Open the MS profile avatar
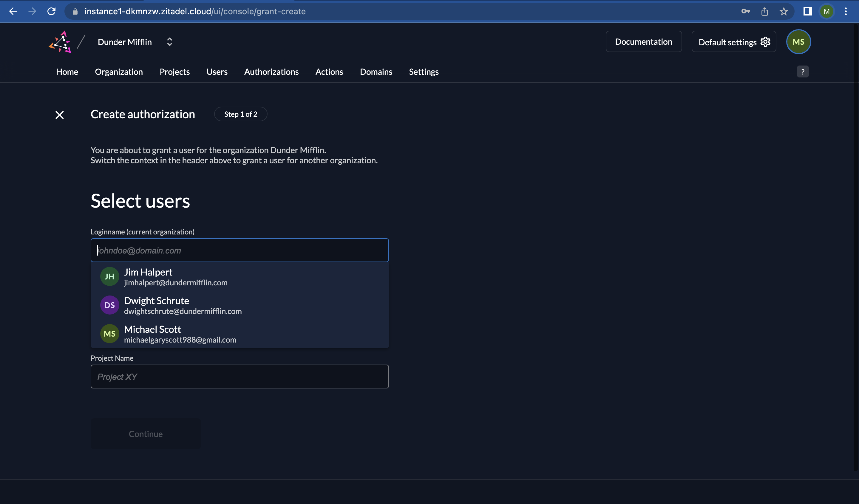The height and width of the screenshot is (504, 859). click(x=798, y=41)
